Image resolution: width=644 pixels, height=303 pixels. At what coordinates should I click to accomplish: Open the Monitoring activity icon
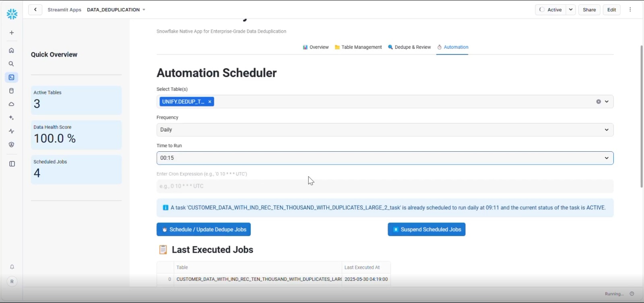(x=12, y=131)
